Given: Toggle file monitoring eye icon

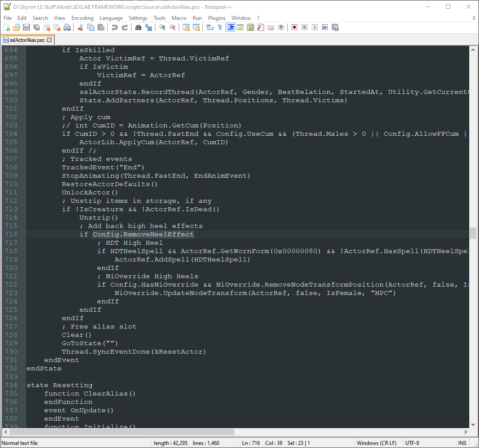Looking at the screenshot, I should [281, 27].
